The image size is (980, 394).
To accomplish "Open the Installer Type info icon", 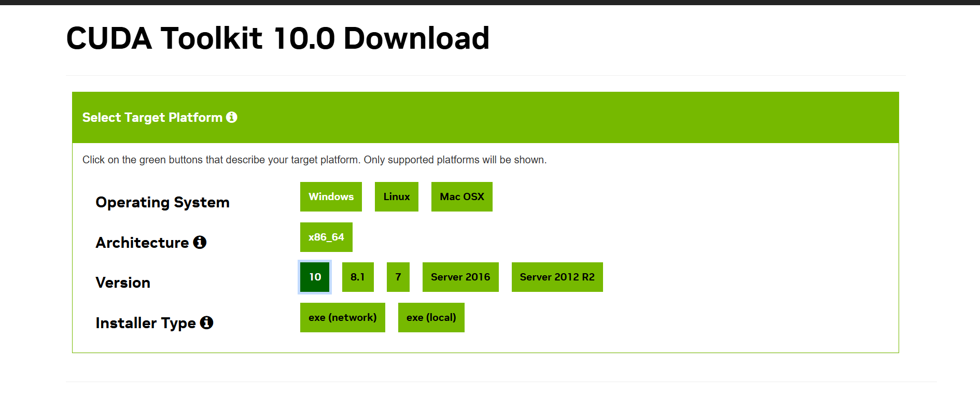I will tap(206, 322).
